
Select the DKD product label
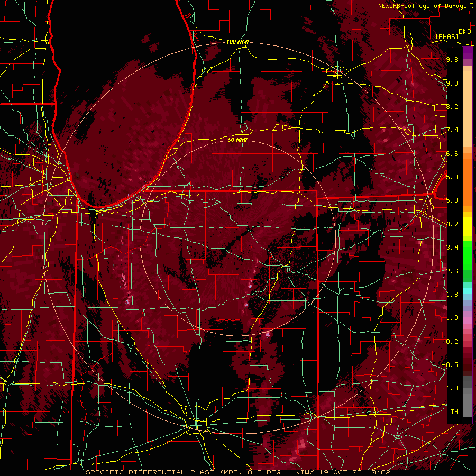tap(465, 32)
